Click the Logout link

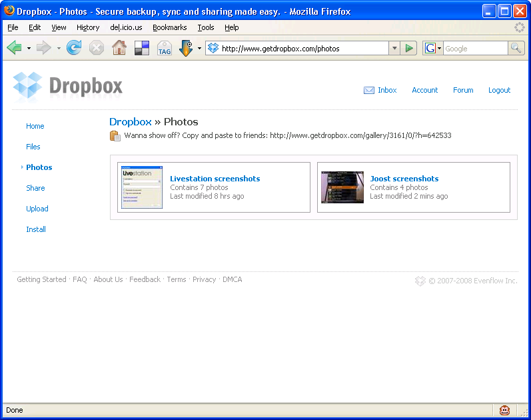pos(499,90)
